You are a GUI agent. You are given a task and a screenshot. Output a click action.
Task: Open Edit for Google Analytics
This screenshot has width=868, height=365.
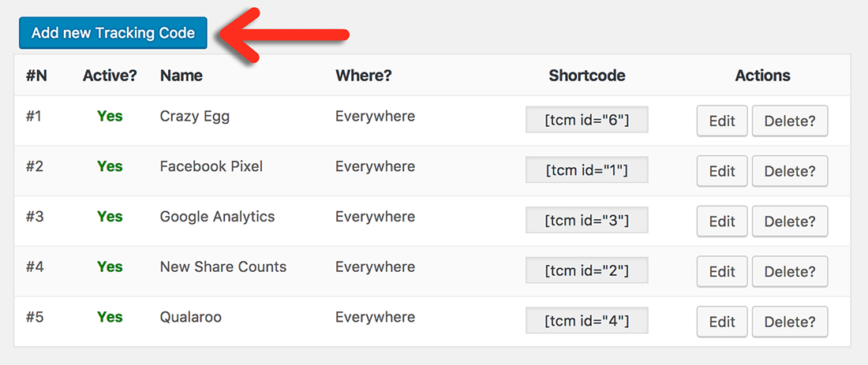(721, 222)
